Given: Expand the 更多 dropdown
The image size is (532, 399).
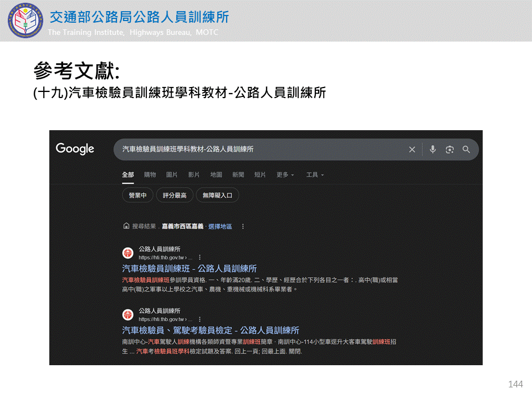Looking at the screenshot, I should click(x=285, y=175).
